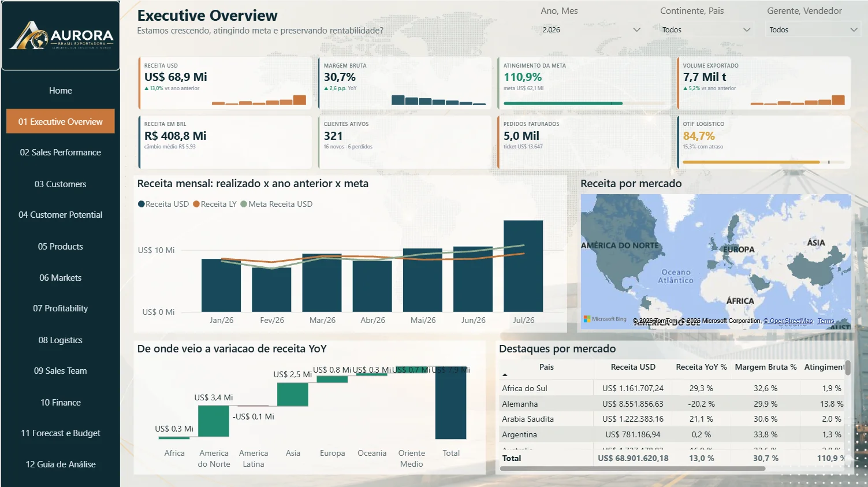This screenshot has height=487, width=868.
Task: Click the OTIF Logístico 84,7% card
Action: [x=764, y=142]
